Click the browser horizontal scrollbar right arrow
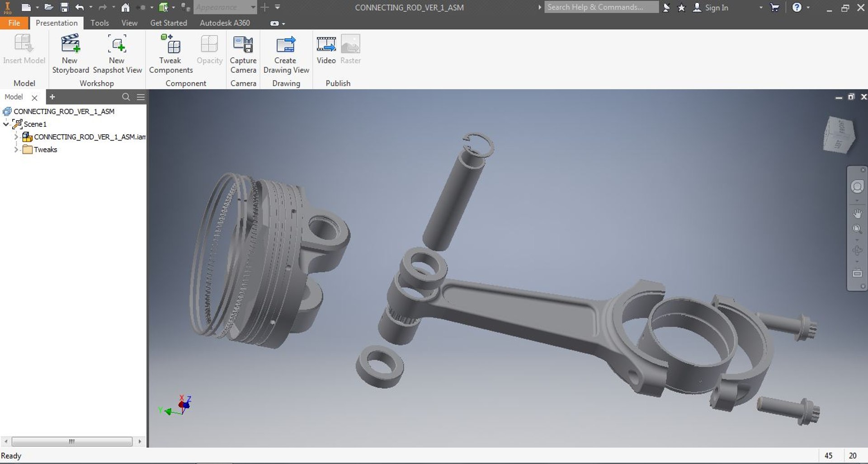 pyautogui.click(x=140, y=441)
